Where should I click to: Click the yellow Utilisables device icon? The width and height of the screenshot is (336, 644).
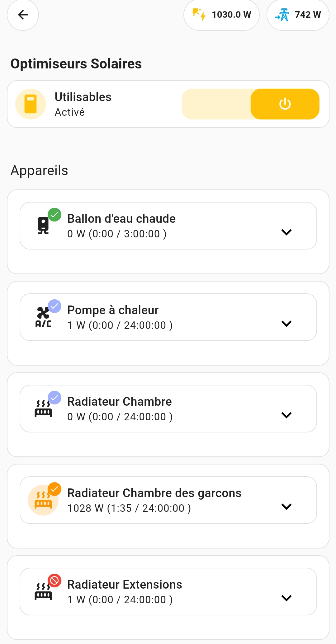click(31, 104)
